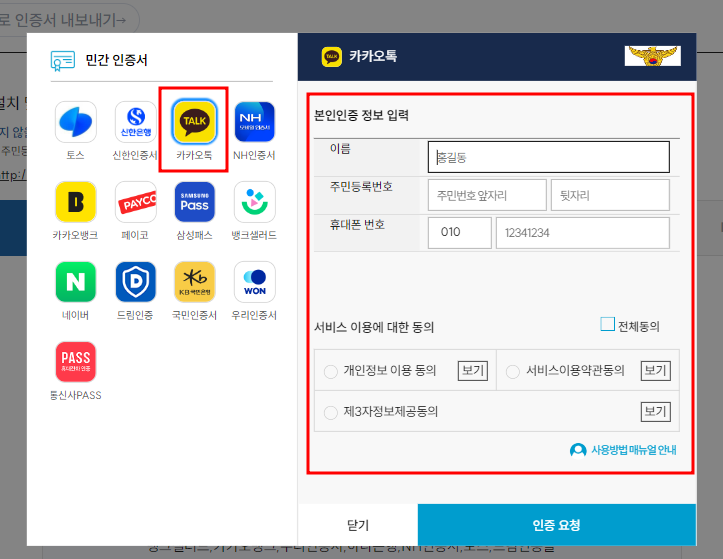Select the Samsung Pass (삼성패스) icon

point(195,202)
